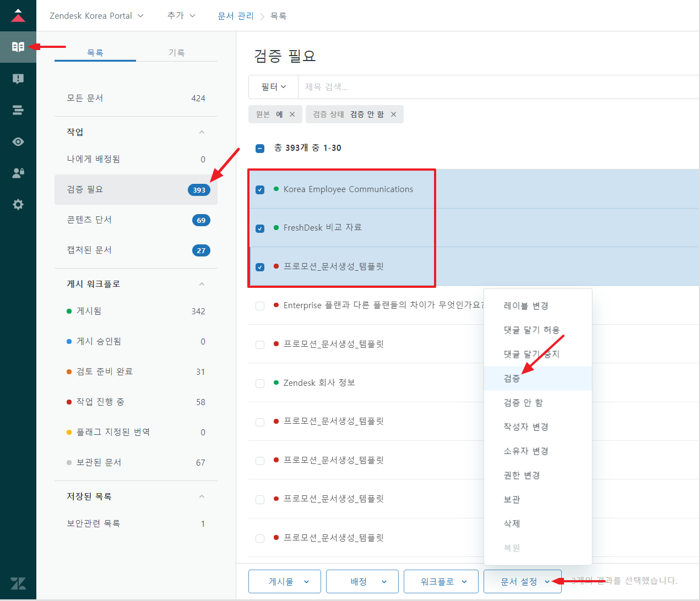Choose 보관 from the menu
The height and width of the screenshot is (601, 700).
[538, 500]
